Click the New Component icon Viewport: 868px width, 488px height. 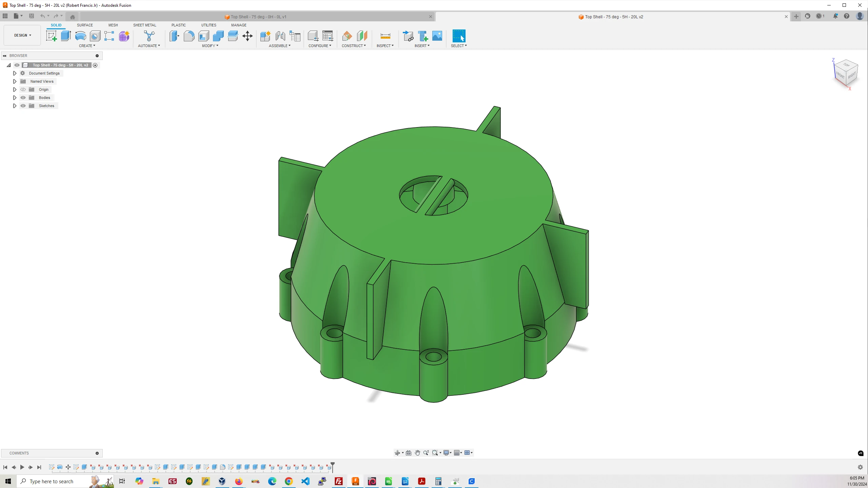265,36
